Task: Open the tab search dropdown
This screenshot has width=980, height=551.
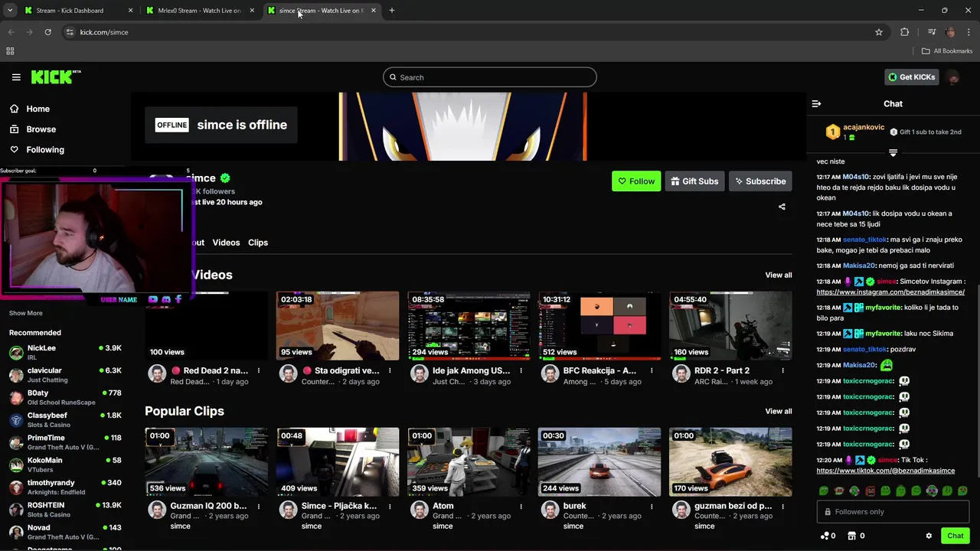Action: click(10, 11)
